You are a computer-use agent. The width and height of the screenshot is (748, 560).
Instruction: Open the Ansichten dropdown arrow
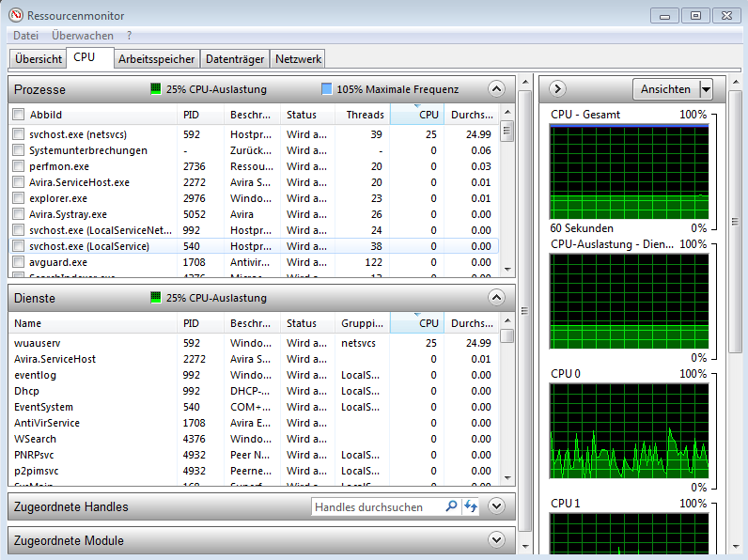[706, 89]
